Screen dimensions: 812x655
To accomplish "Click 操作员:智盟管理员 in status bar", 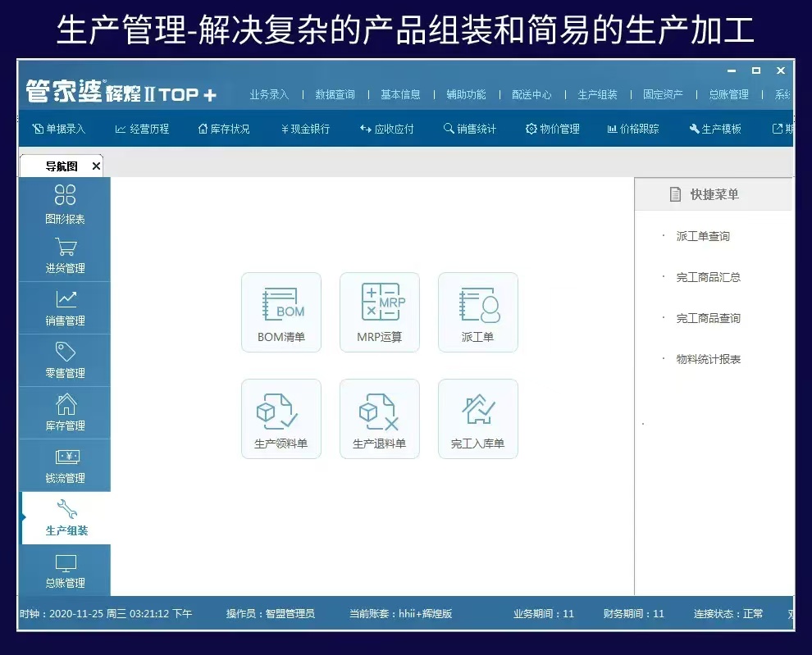I will coord(271,613).
